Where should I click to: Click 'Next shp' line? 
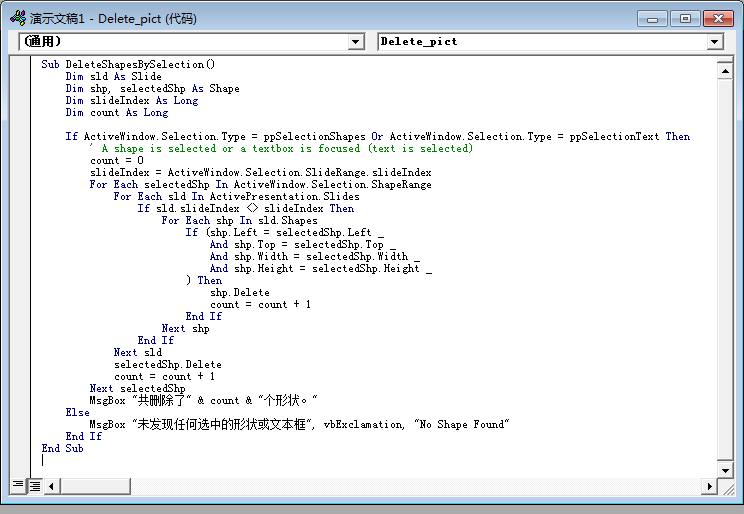pyautogui.click(x=186, y=328)
